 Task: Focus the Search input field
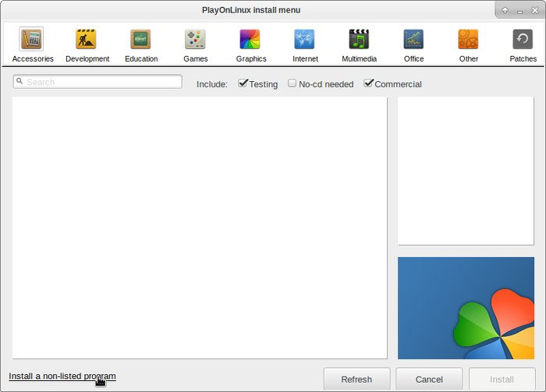click(97, 82)
